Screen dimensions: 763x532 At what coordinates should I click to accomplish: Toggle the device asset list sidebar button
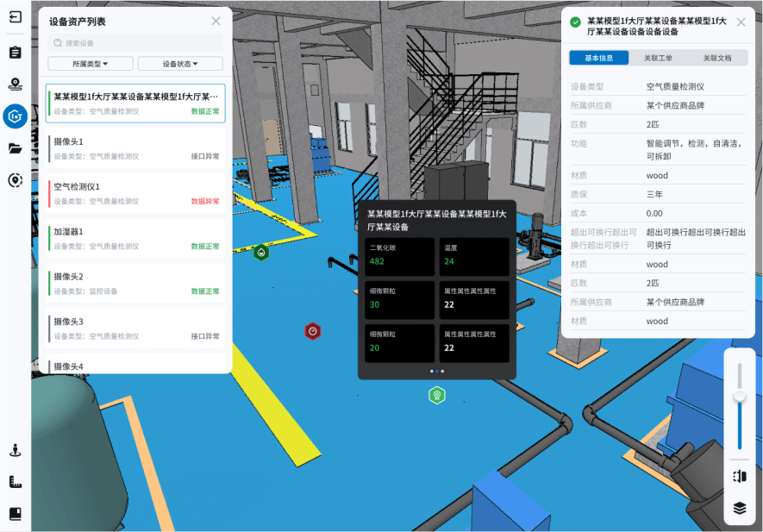(x=15, y=116)
